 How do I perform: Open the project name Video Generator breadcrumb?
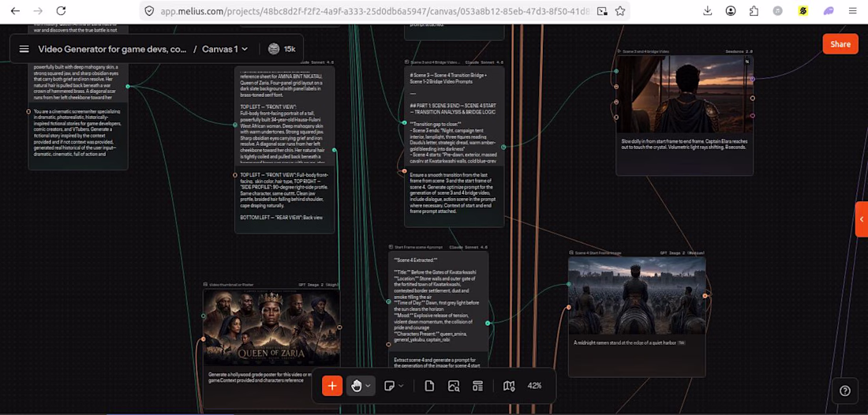point(112,49)
